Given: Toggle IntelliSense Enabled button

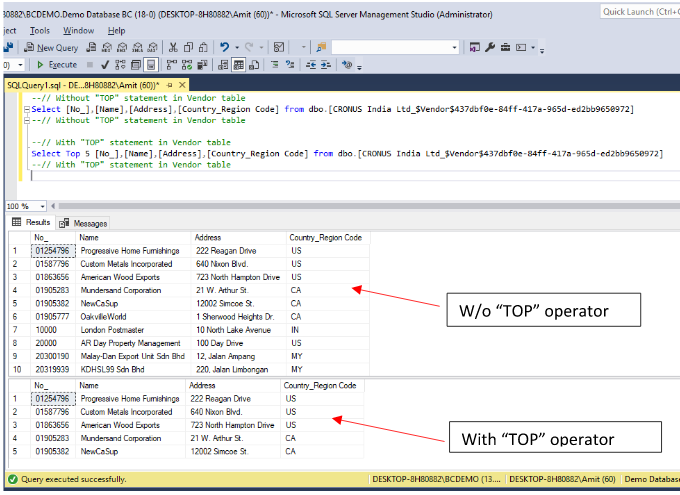Looking at the screenshot, I should 151,65.
